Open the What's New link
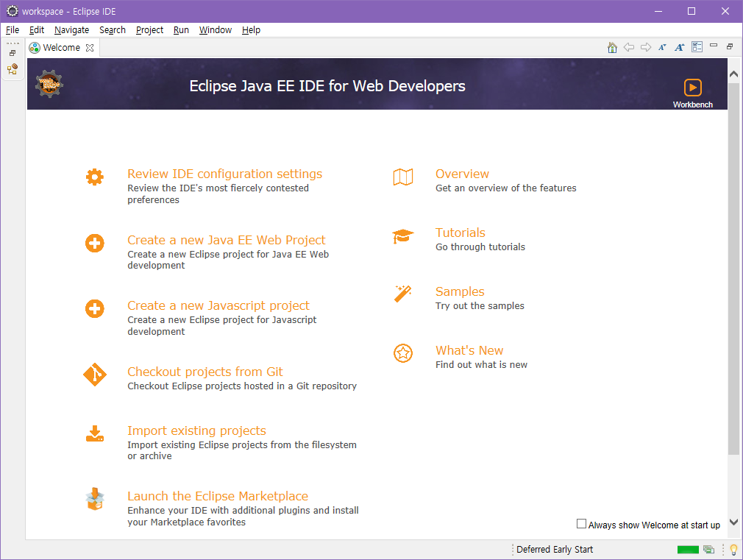 click(469, 350)
